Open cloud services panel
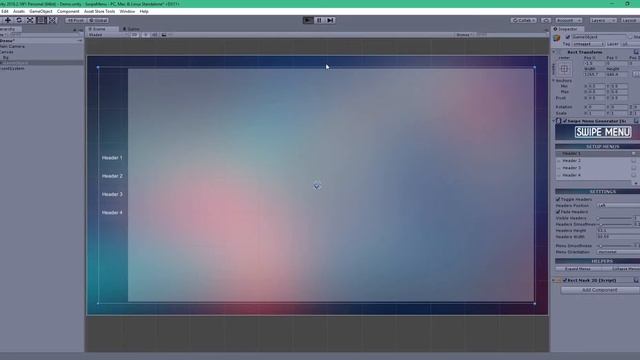The width and height of the screenshot is (640, 360). pos(546,20)
